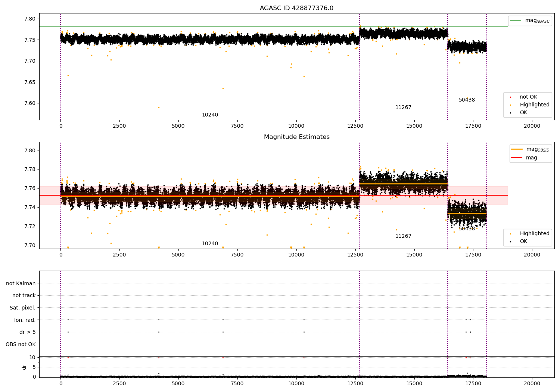Viewport: 560px width, 392px height.
Task: Click the 'not Kalman' row label
Action: 21,283
